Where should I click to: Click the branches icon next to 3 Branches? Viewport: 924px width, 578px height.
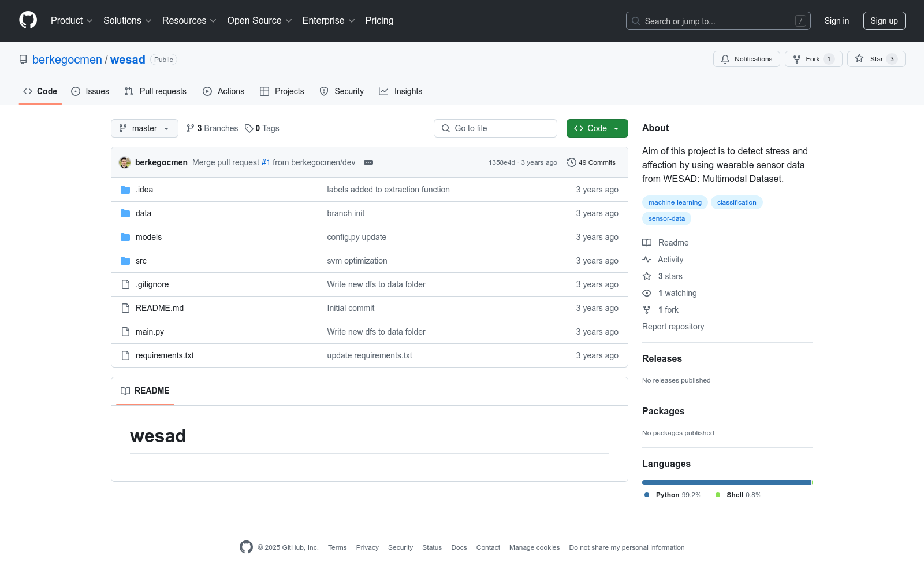click(191, 128)
